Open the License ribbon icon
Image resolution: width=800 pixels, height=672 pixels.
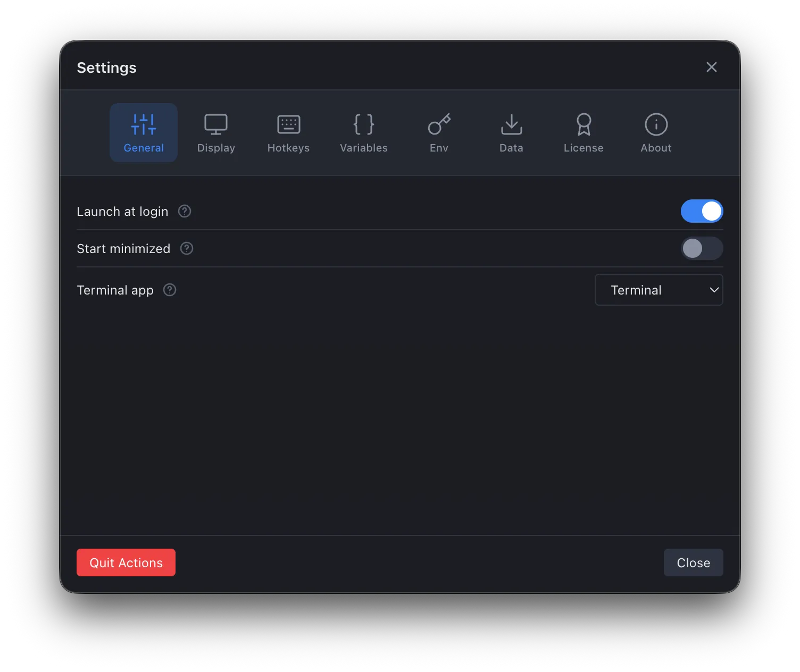click(x=584, y=125)
